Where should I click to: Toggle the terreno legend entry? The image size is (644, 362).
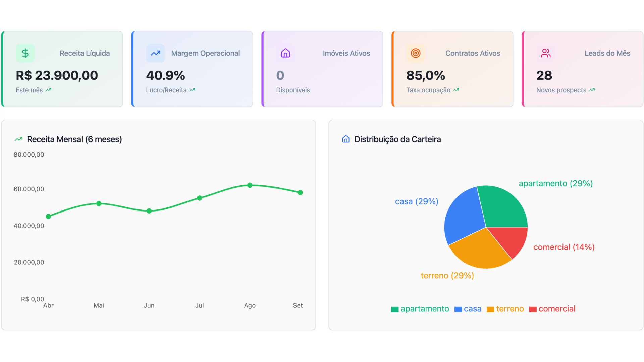point(505,309)
